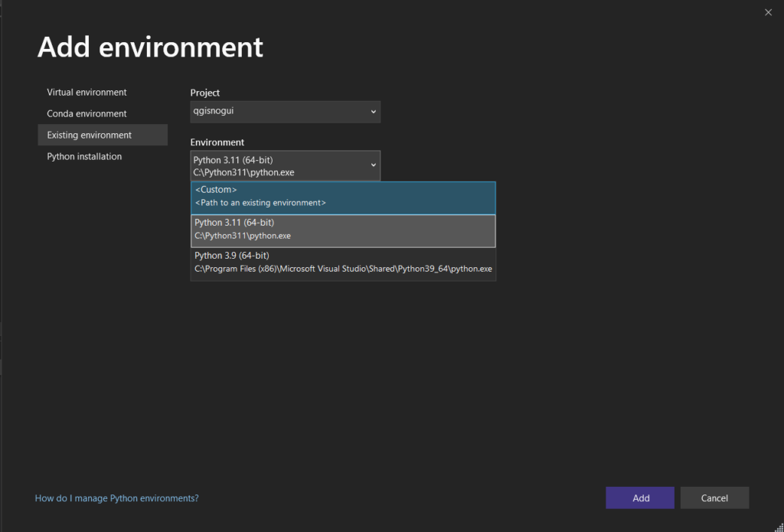Collapse the Environment dropdown using its chevron
The height and width of the screenshot is (532, 784).
pos(373,165)
